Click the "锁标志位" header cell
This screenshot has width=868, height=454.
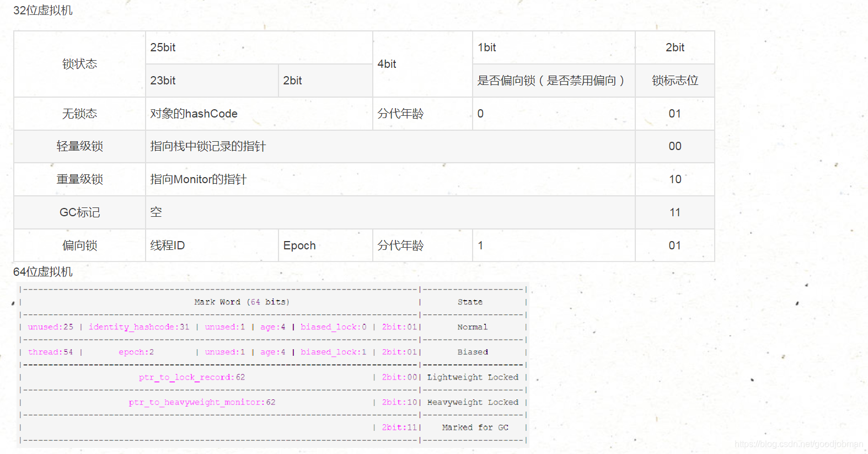click(x=675, y=81)
